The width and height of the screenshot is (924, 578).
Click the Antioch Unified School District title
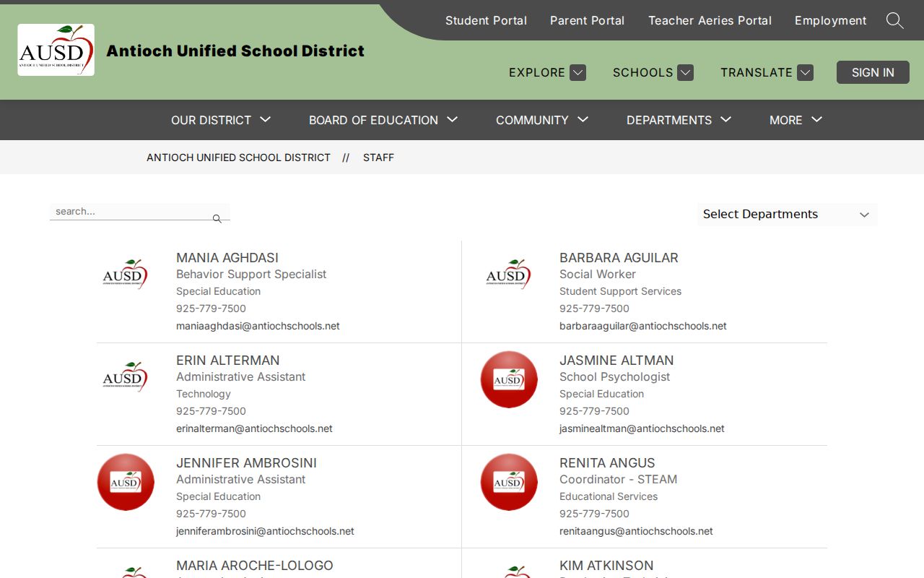click(235, 51)
